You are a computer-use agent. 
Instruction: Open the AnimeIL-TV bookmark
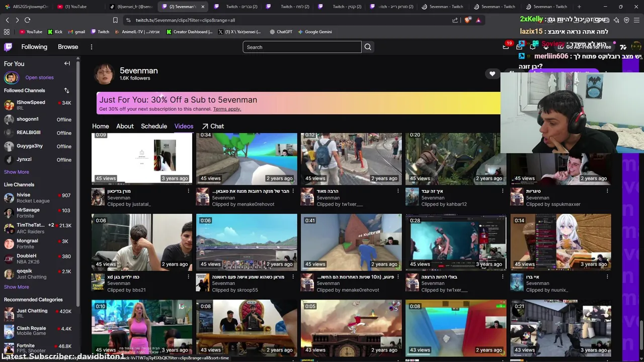pyautogui.click(x=137, y=32)
